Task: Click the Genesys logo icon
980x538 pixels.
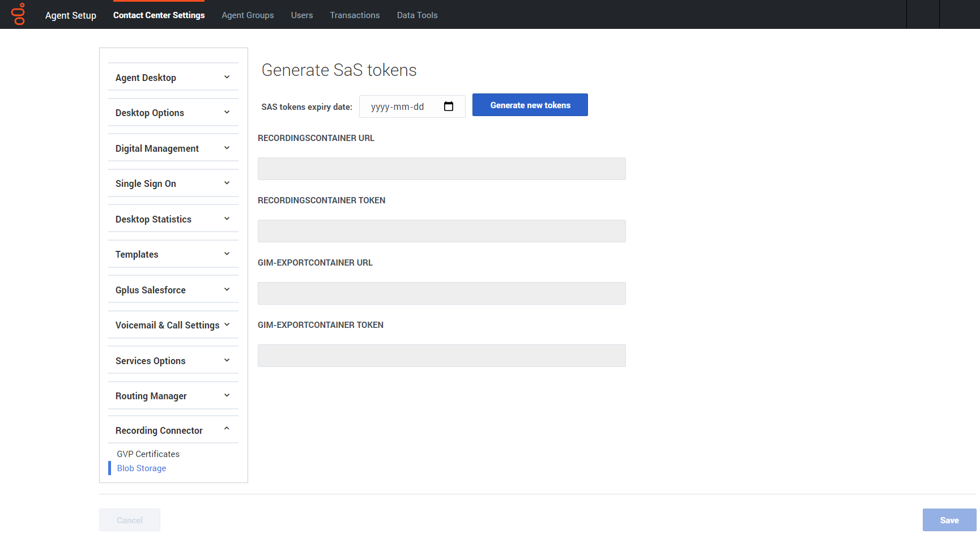Action: pos(19,14)
